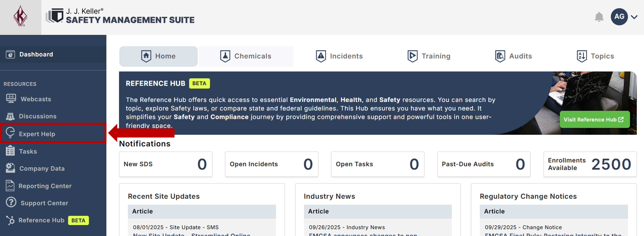The image size is (644, 236).
Task: Click the Open Incidents notification card
Action: tap(271, 164)
